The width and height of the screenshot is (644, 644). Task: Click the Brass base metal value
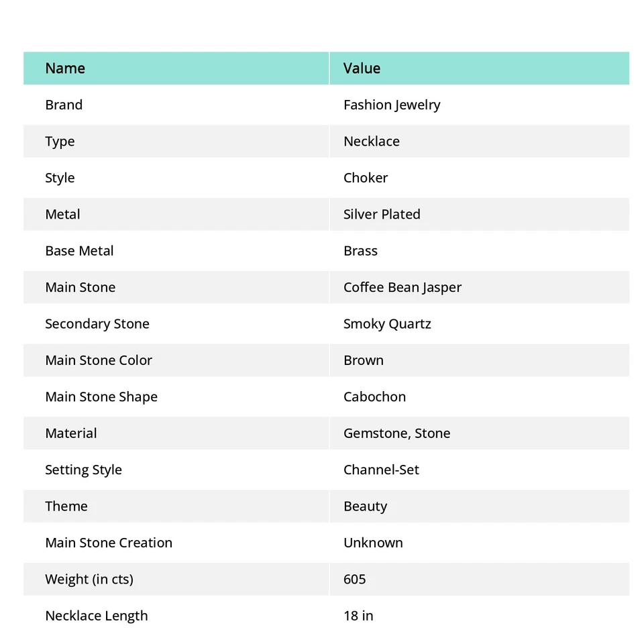tap(360, 251)
